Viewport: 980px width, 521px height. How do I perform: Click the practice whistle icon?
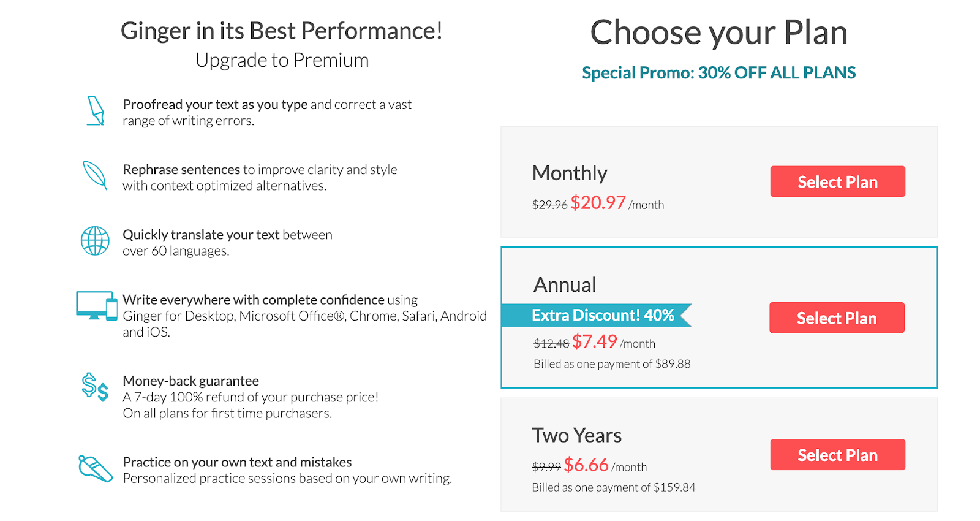tap(96, 468)
